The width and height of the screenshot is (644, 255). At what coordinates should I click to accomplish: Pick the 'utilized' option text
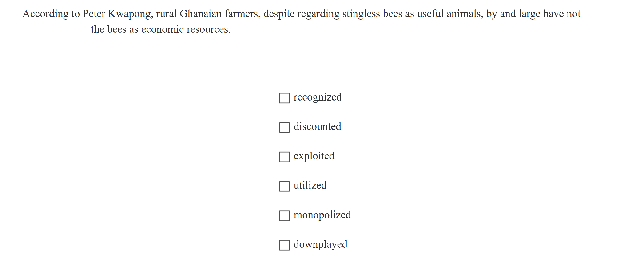(x=310, y=186)
